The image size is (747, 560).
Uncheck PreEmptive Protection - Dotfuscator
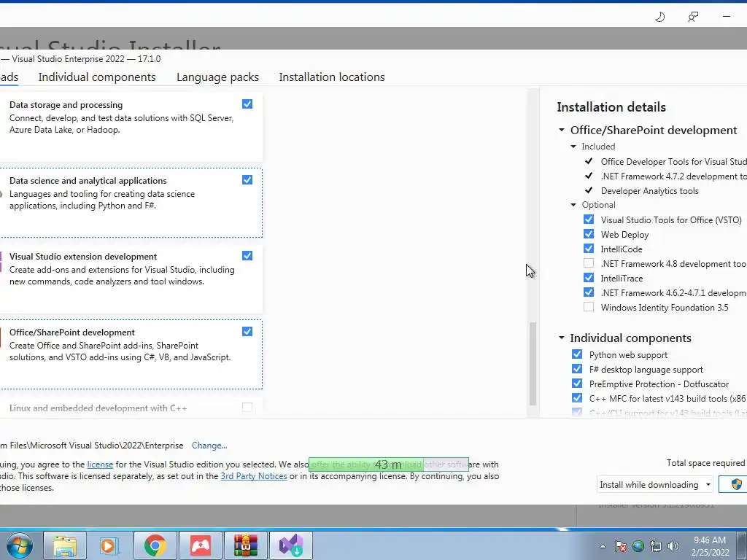[x=577, y=384]
